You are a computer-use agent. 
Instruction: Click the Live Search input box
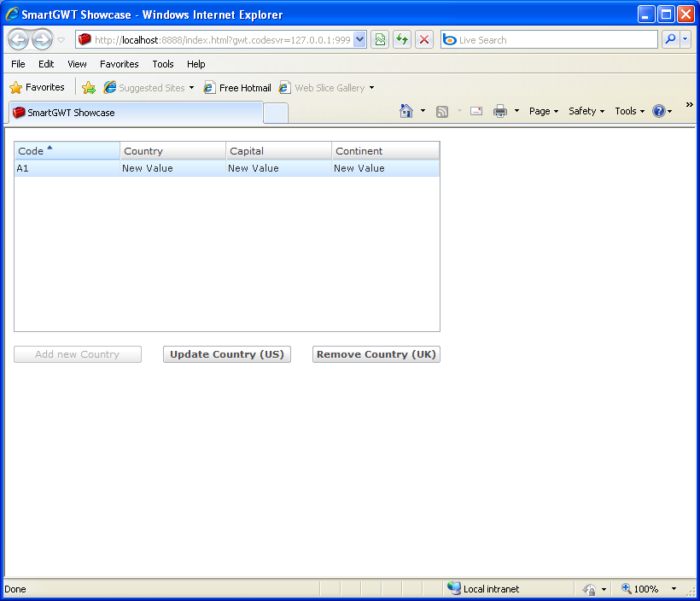tap(549, 40)
